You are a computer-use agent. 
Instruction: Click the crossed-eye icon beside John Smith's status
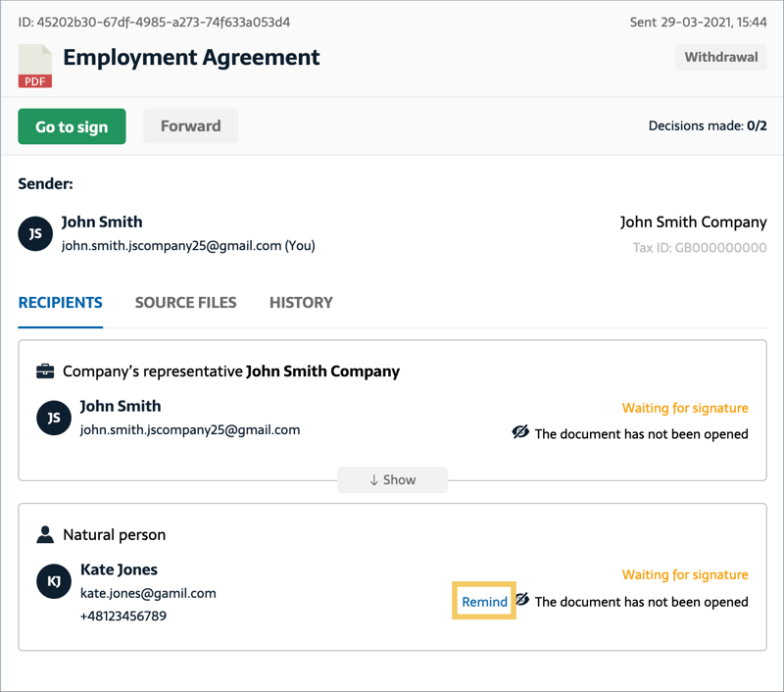[519, 432]
